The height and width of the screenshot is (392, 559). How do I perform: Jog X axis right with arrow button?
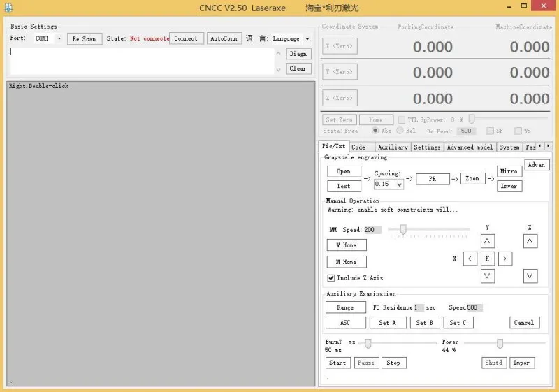[x=504, y=259]
